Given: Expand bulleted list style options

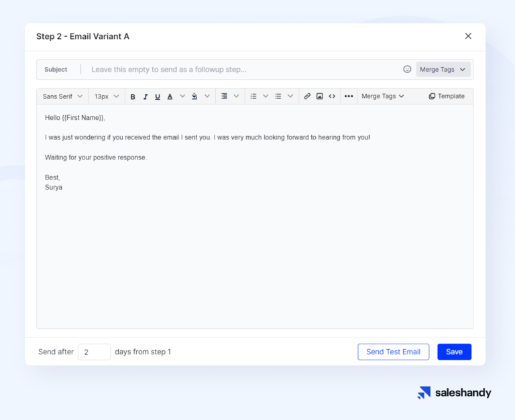Looking at the screenshot, I should [x=290, y=96].
